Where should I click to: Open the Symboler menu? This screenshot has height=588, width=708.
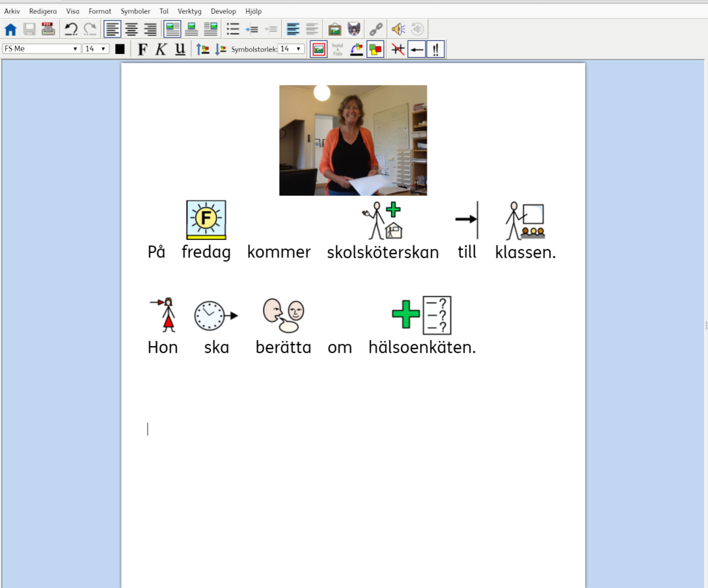[135, 11]
